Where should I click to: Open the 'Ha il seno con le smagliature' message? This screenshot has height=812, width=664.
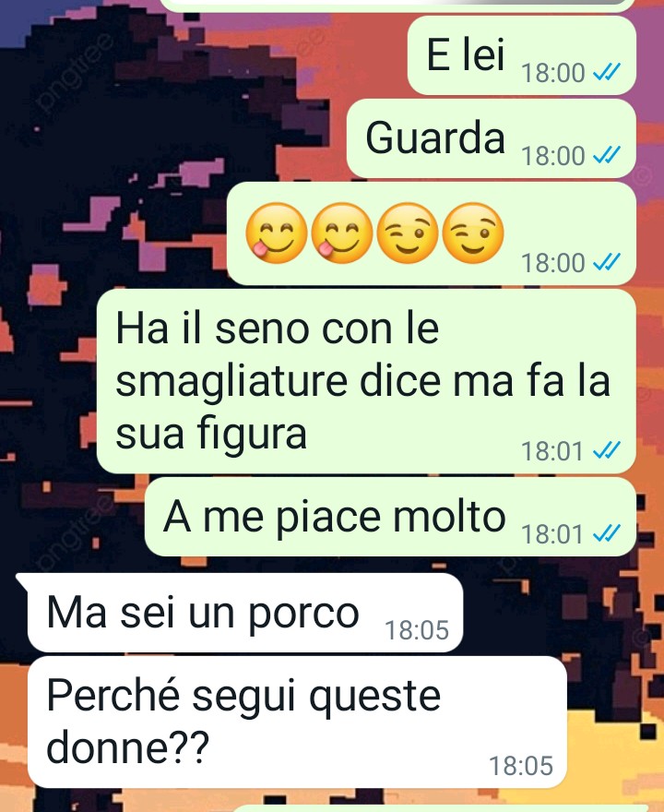click(366, 381)
